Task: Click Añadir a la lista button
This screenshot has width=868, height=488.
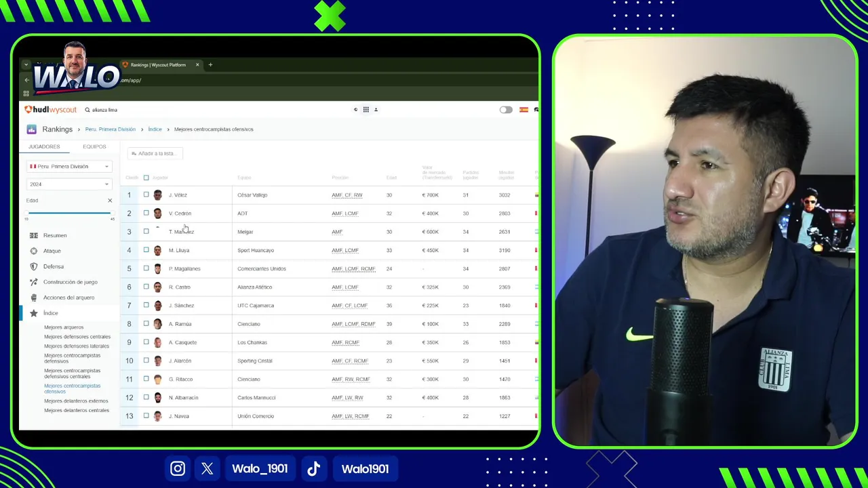Action: pyautogui.click(x=154, y=153)
